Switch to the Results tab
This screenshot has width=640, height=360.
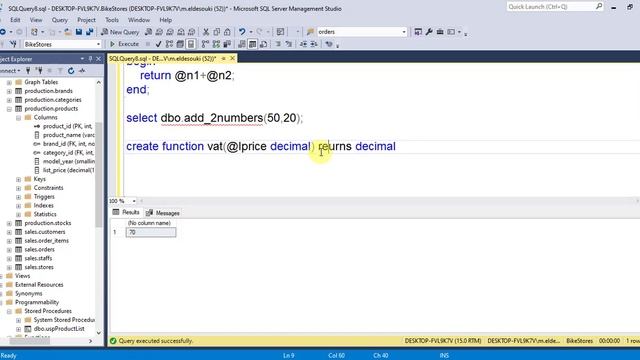[x=126, y=212]
